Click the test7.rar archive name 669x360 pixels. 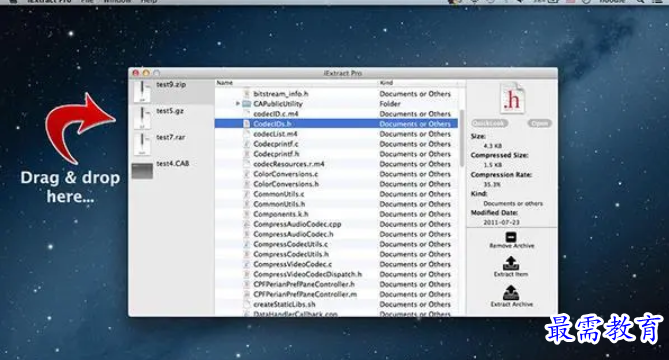tap(171, 137)
